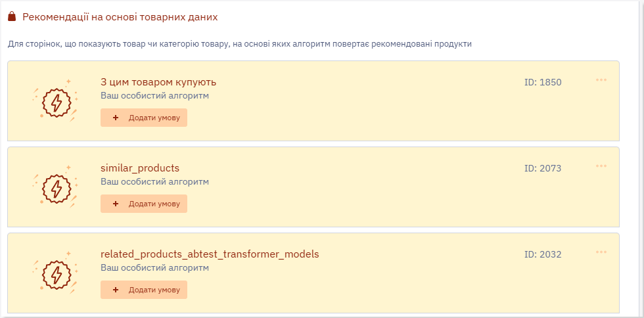Open the 'З цим товаром купують' algorithm title
644x318 pixels.
point(158,82)
